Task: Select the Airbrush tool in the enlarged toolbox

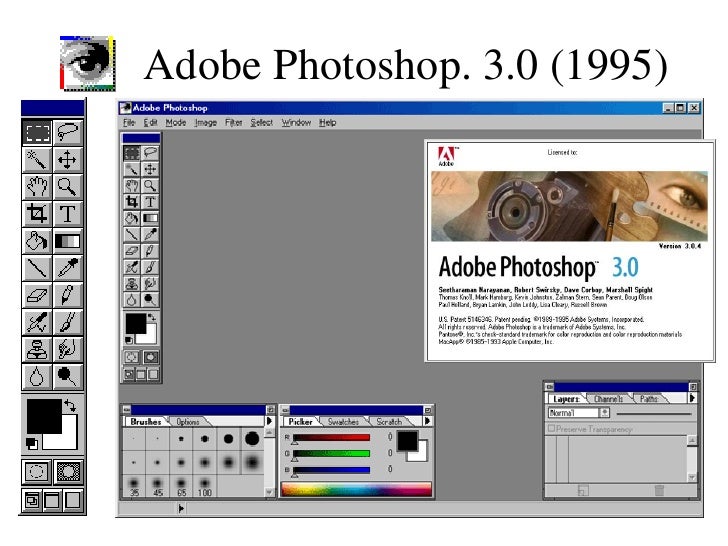Action: 38,323
